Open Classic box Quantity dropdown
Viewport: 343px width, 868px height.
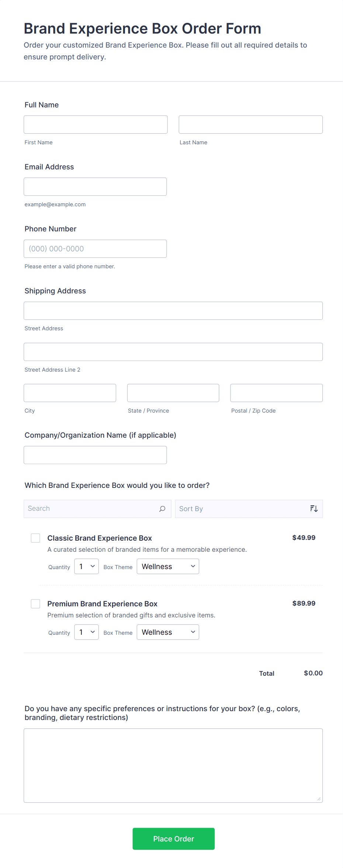click(86, 566)
